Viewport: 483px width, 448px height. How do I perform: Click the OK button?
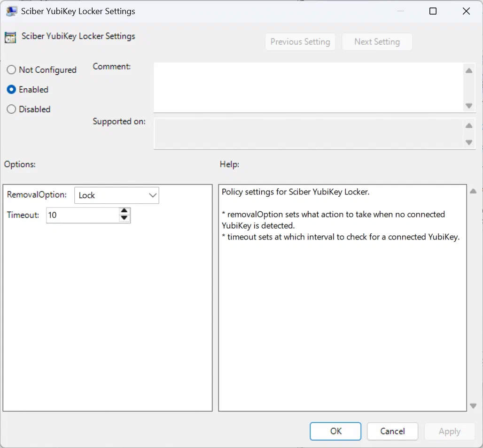click(x=335, y=431)
